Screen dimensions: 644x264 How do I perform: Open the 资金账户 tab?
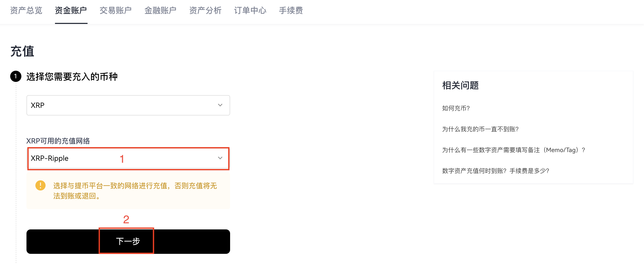coord(71,10)
